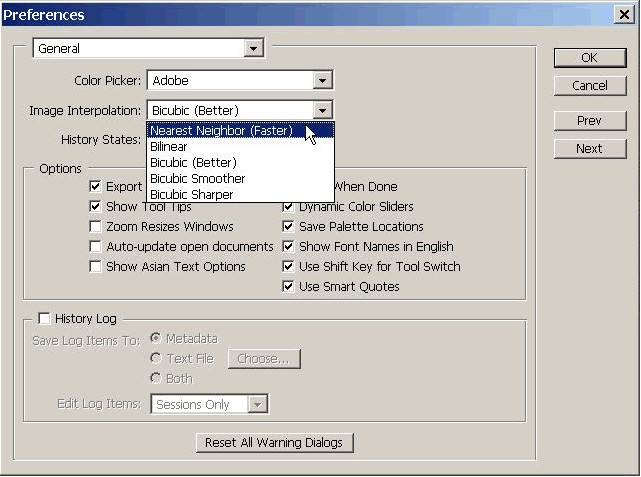
Task: Collapse the Image Interpolation dropdown arrow
Action: (x=322, y=110)
